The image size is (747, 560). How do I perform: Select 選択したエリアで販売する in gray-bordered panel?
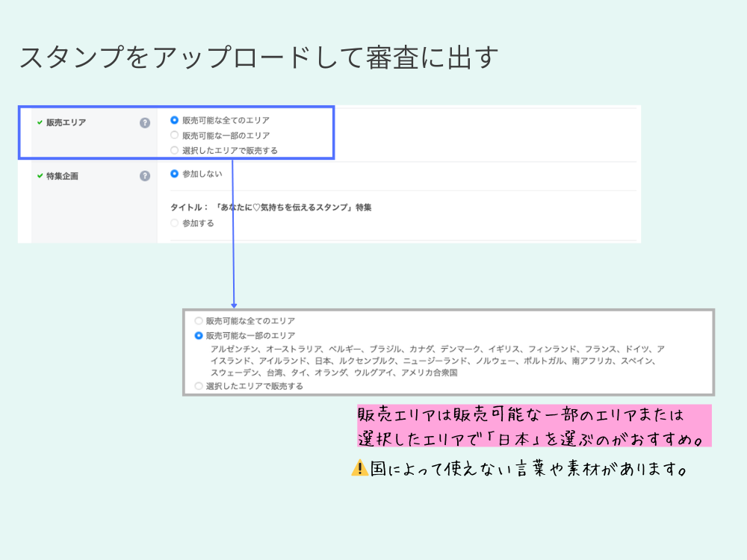tap(199, 386)
